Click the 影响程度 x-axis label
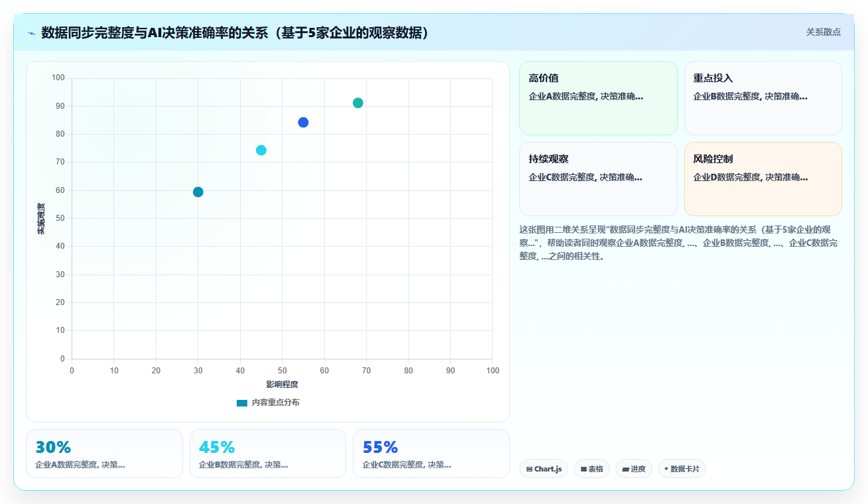 282,385
